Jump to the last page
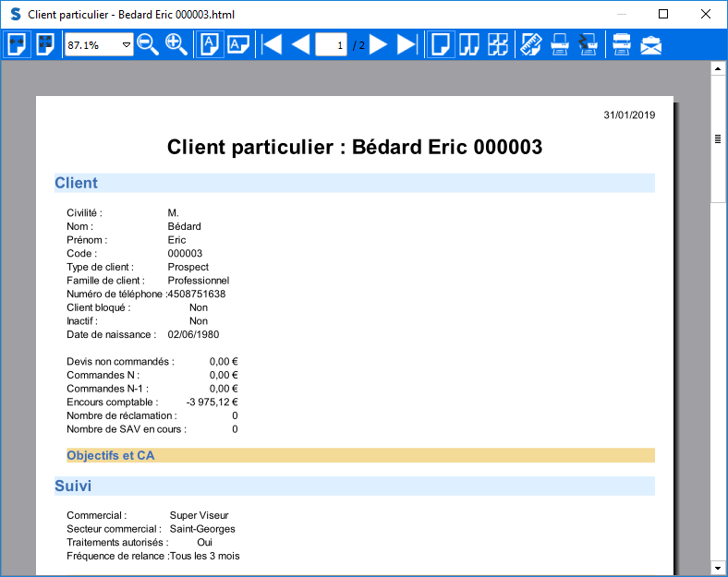The width and height of the screenshot is (728, 577). (406, 44)
